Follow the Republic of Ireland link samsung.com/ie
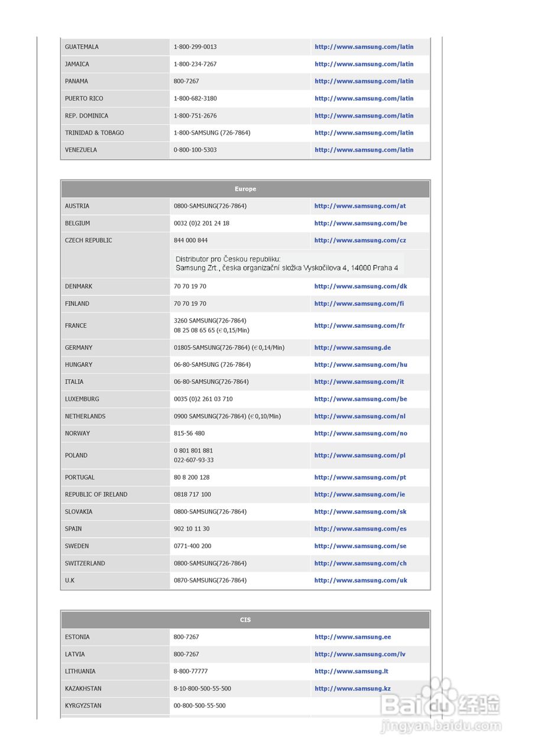Screen dimensions: 535x756 coord(359,494)
